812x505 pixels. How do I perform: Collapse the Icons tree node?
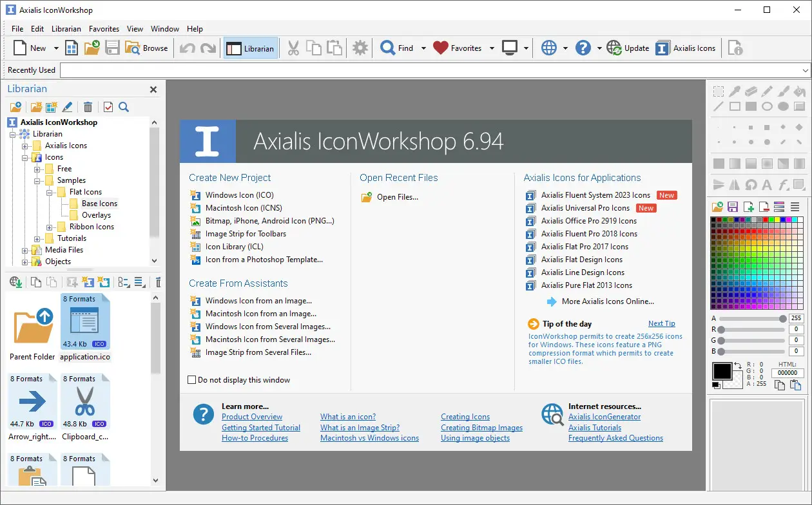click(25, 157)
